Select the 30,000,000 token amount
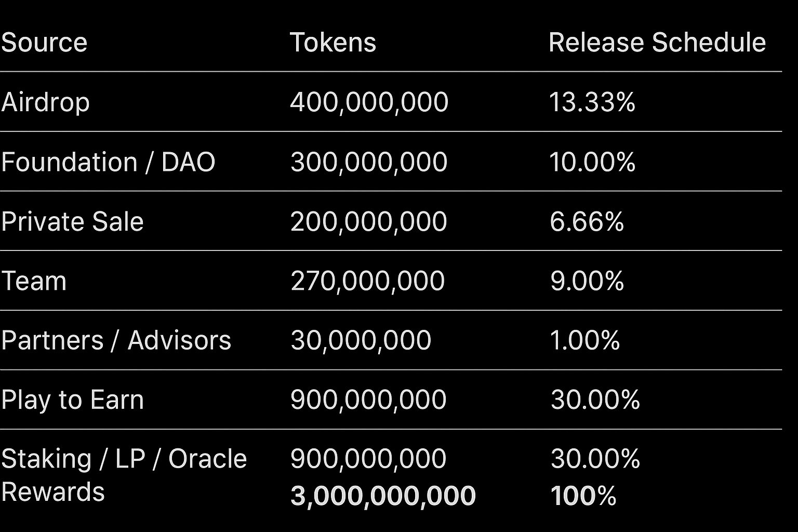 [x=361, y=340]
